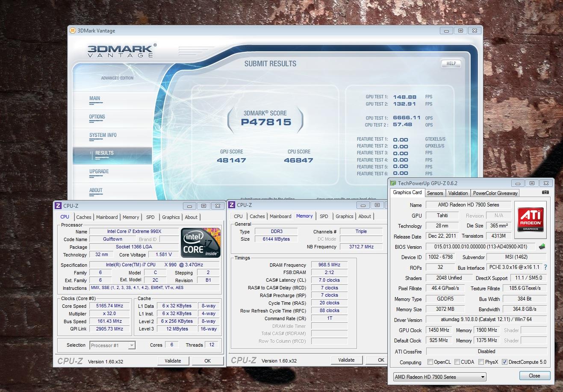Click the ATI Radeon Graphics logo

point(531,219)
